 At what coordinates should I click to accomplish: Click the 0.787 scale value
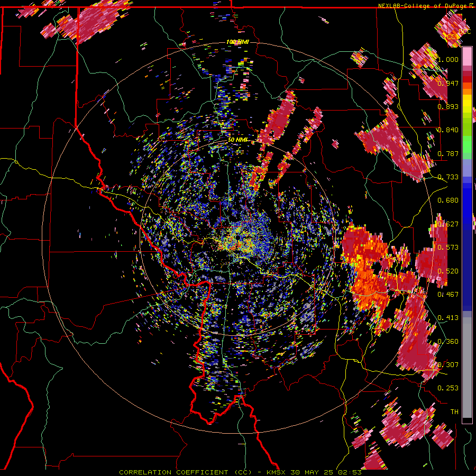tap(448, 153)
